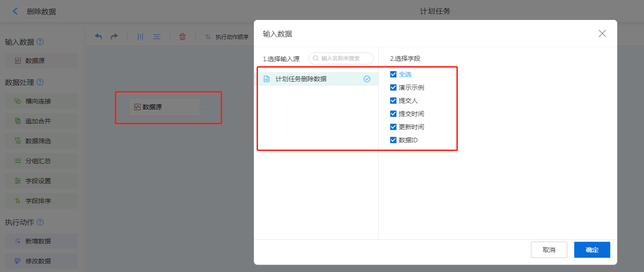
Task: Select 横向连接 in data processing panel
Action: [x=41, y=101]
